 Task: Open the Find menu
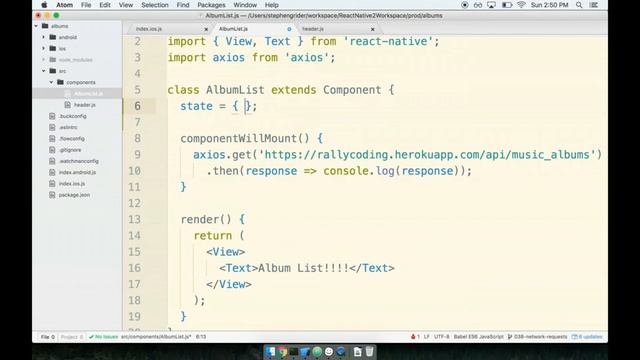tap(183, 5)
